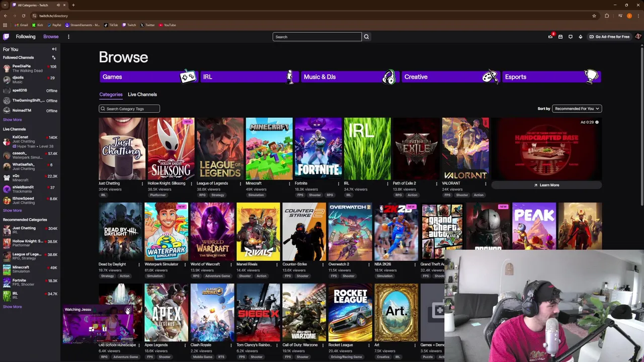Click the page vertical scrollbar
644x362 pixels.
[x=642, y=126]
